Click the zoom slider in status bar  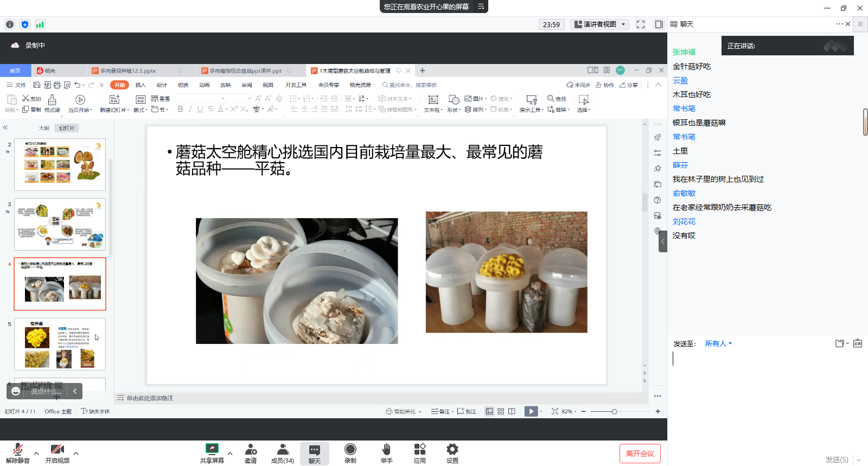[614, 412]
